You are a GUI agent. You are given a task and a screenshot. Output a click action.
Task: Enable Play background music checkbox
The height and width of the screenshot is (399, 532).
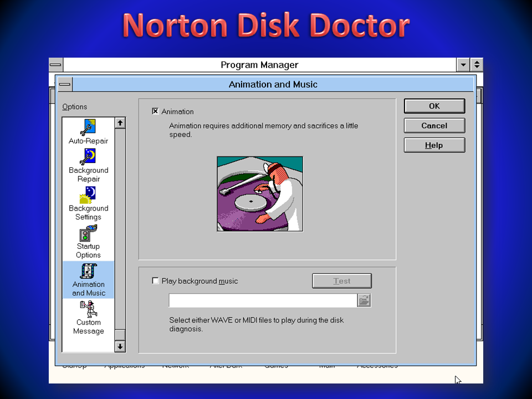[155, 280]
